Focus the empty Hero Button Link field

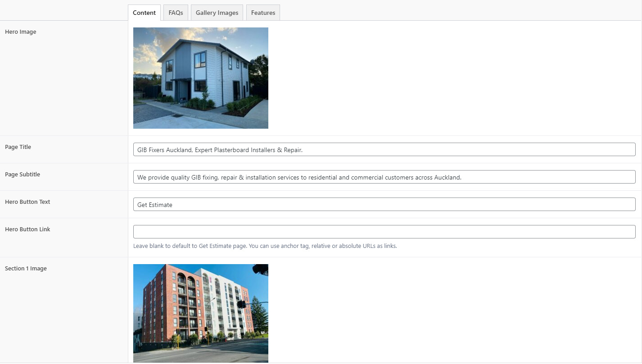(x=384, y=232)
